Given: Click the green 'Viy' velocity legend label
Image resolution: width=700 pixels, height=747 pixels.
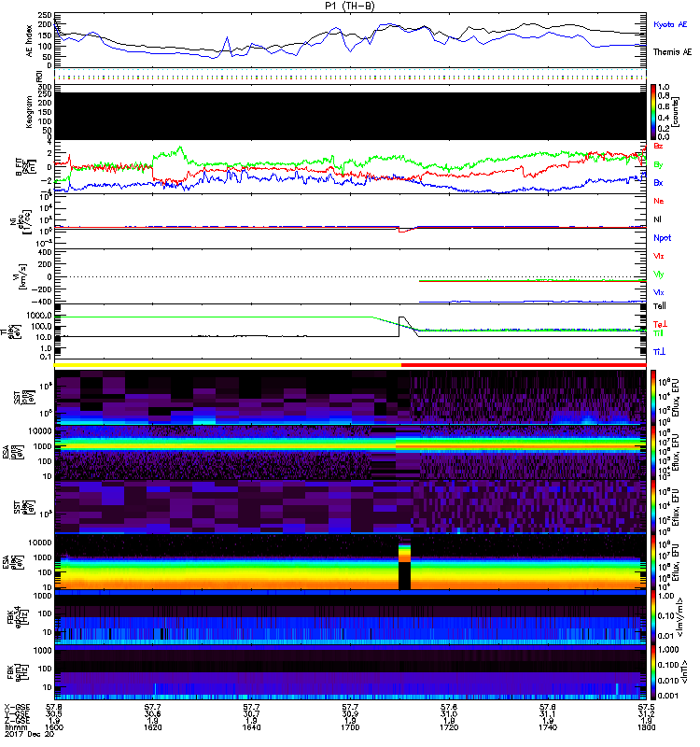Looking at the screenshot, I should pos(659,275).
